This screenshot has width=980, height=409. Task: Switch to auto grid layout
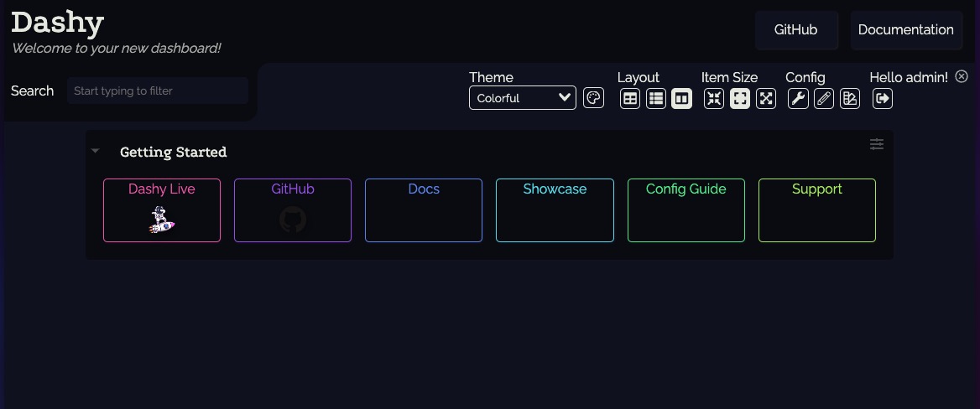tap(630, 99)
